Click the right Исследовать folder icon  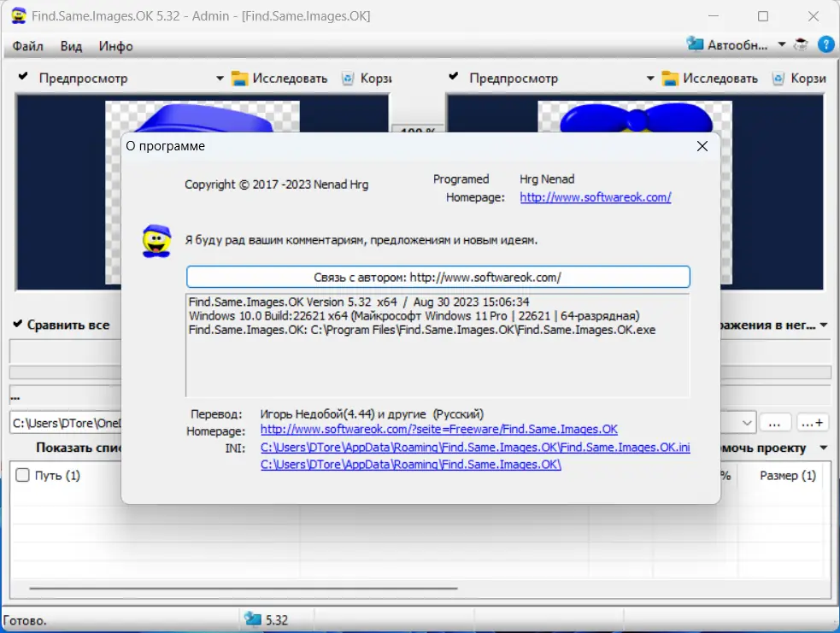click(x=670, y=79)
